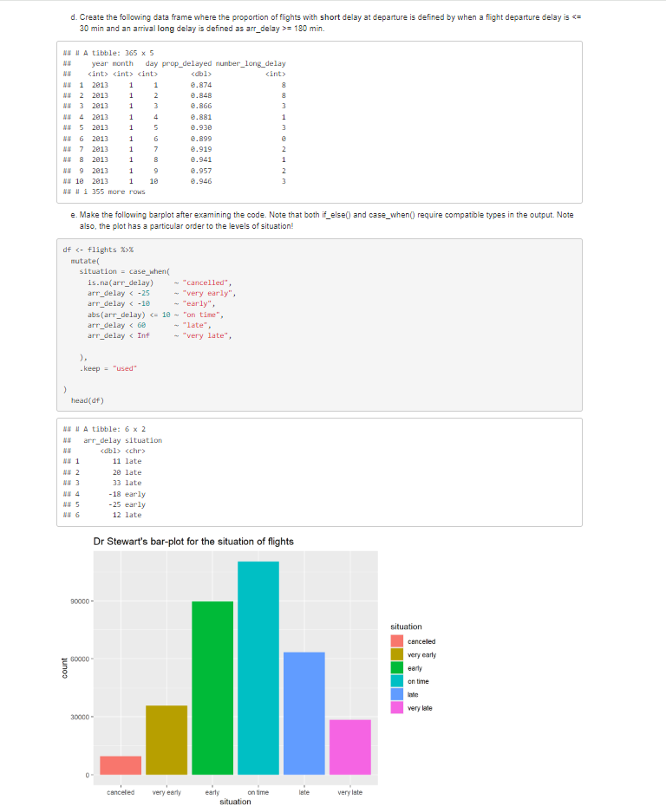Click the 'very late' x-axis label
Image resolution: width=666 pixels, height=812 pixels.
(x=349, y=792)
